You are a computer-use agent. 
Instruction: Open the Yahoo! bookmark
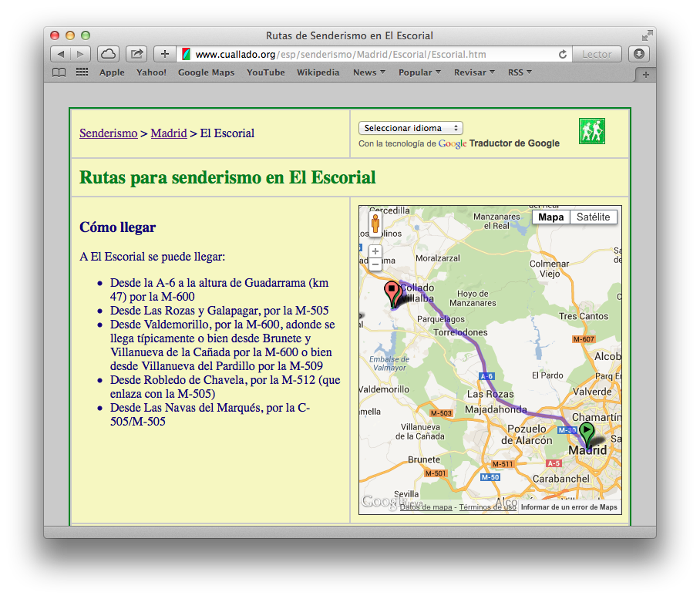pyautogui.click(x=151, y=72)
